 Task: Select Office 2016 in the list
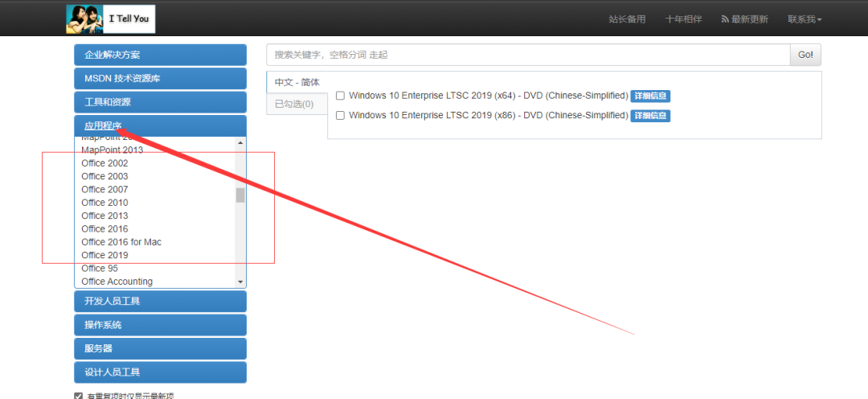[x=104, y=229]
